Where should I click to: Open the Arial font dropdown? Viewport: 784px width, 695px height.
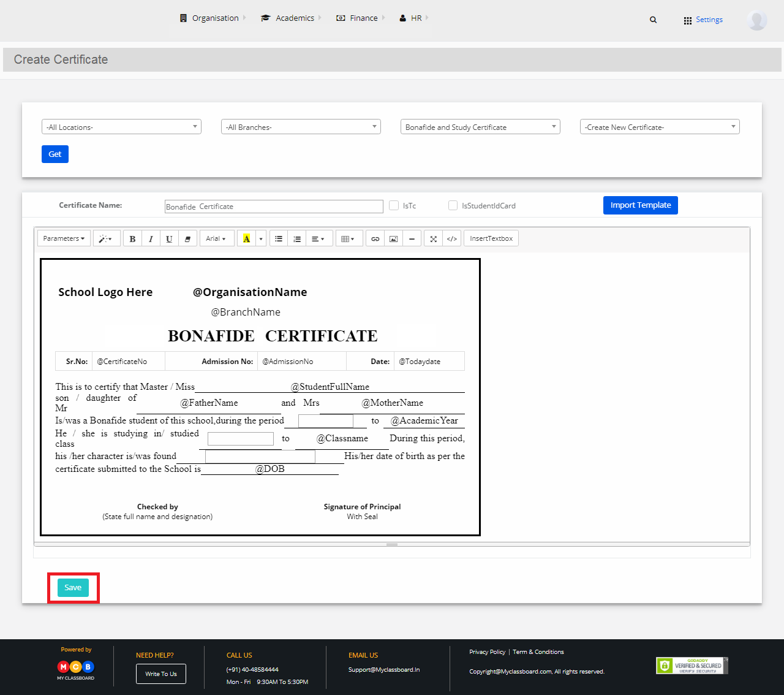tap(217, 238)
